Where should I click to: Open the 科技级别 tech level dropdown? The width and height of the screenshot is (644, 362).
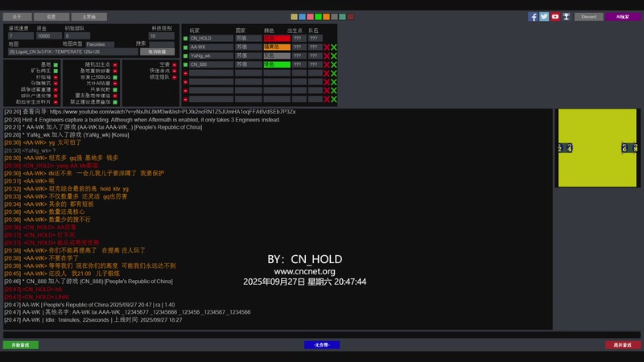(162, 36)
